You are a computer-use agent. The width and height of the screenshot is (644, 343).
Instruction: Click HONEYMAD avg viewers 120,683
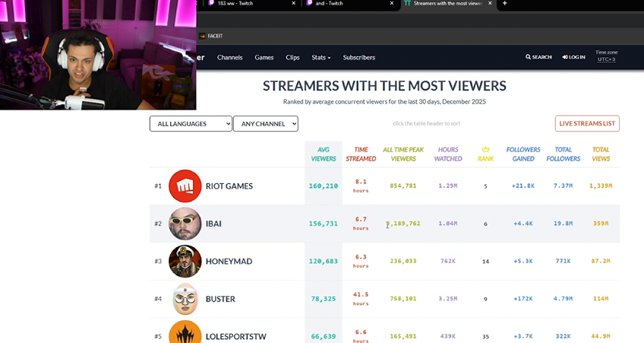click(x=324, y=261)
